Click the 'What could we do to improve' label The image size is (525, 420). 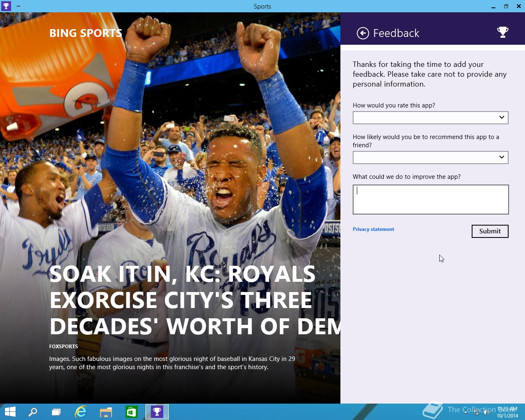pyautogui.click(x=406, y=177)
